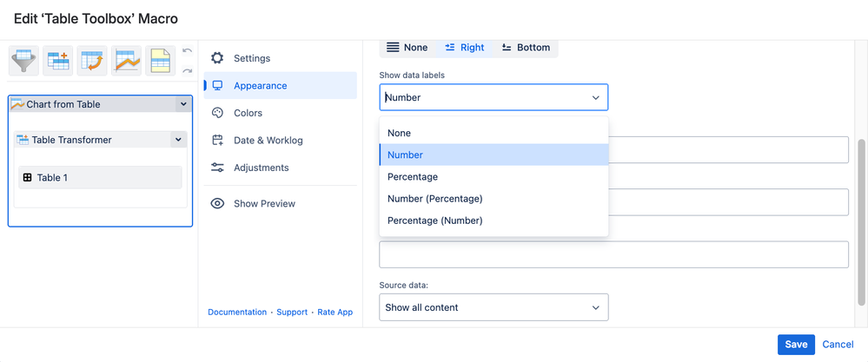The height and width of the screenshot is (362, 868).
Task: Click the yellow spreadsheet toolbar icon
Action: (161, 61)
